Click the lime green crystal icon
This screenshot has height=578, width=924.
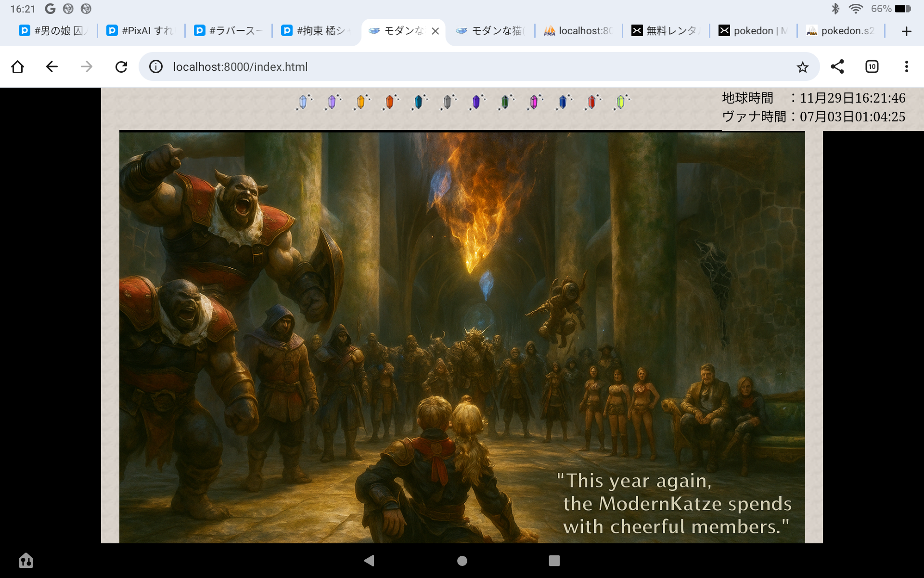coord(621,102)
